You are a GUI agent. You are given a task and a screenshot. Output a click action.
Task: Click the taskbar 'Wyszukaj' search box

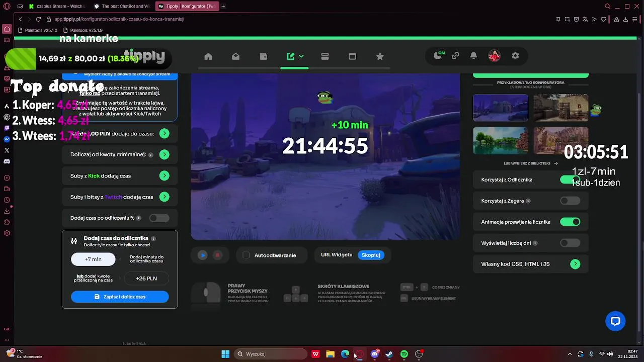coord(271,354)
